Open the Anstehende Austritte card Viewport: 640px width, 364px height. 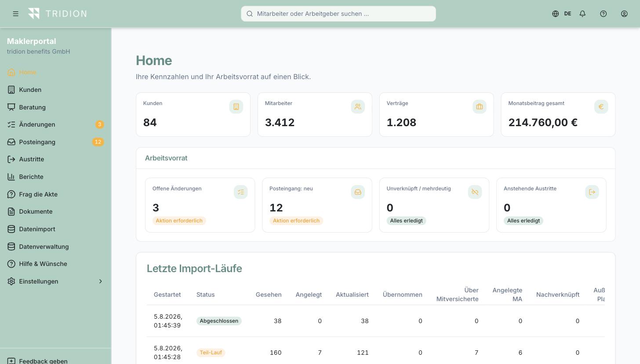551,205
